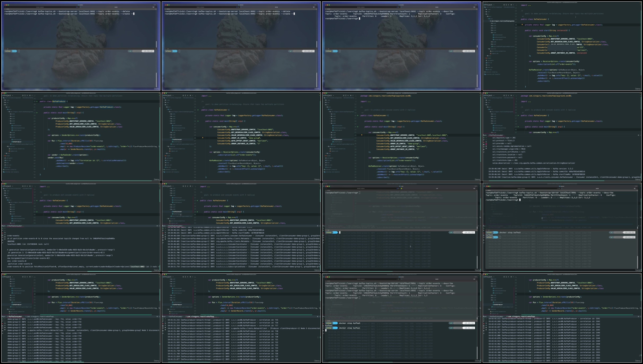Click the 'public class KafkaProducer' declaration line
The height and width of the screenshot is (364, 643).
[x=53, y=101]
